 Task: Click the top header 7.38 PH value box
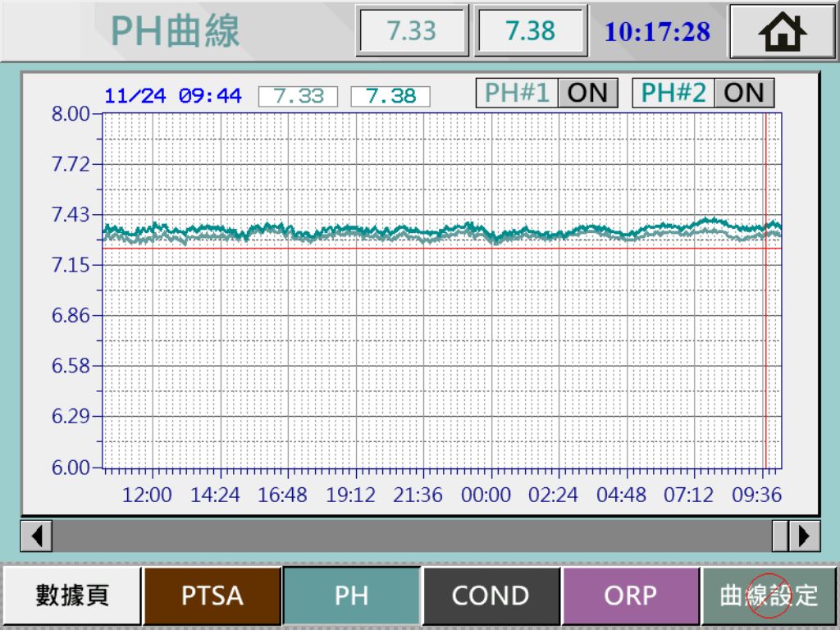pos(531,31)
